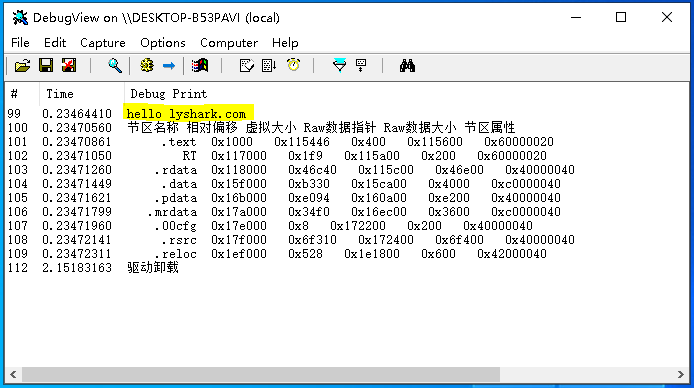Click timestamp 2.15183163
694x388 pixels.
[77, 268]
